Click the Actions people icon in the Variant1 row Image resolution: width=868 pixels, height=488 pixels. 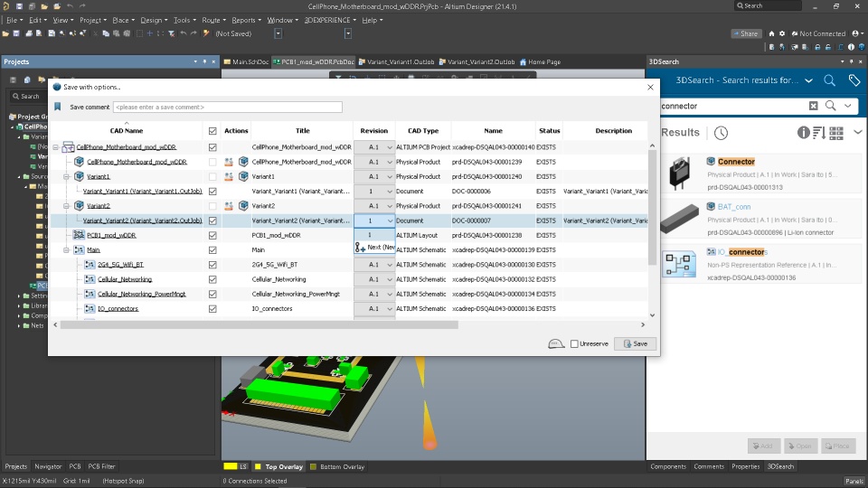coord(228,176)
